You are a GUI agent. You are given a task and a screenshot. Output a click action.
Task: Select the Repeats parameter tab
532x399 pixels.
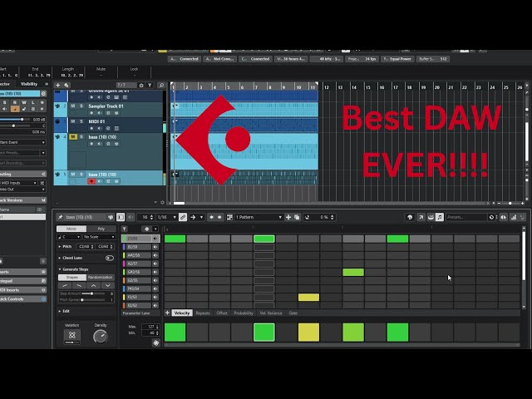click(x=203, y=313)
